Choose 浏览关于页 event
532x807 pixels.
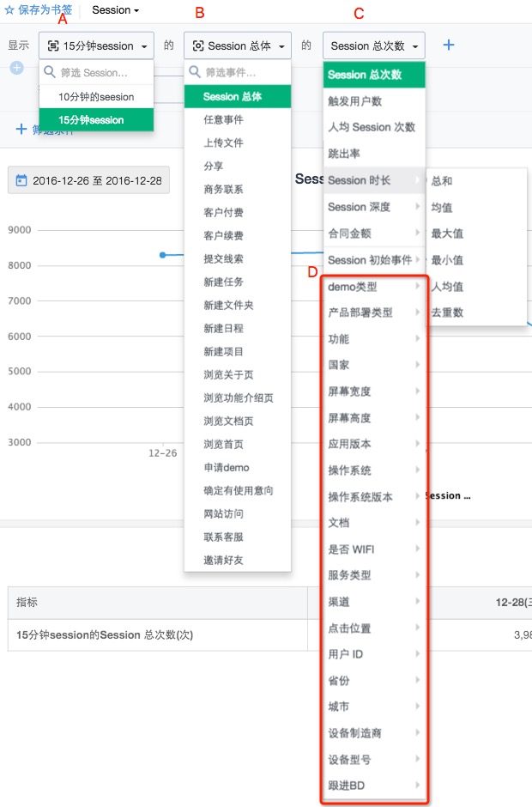(x=238, y=374)
